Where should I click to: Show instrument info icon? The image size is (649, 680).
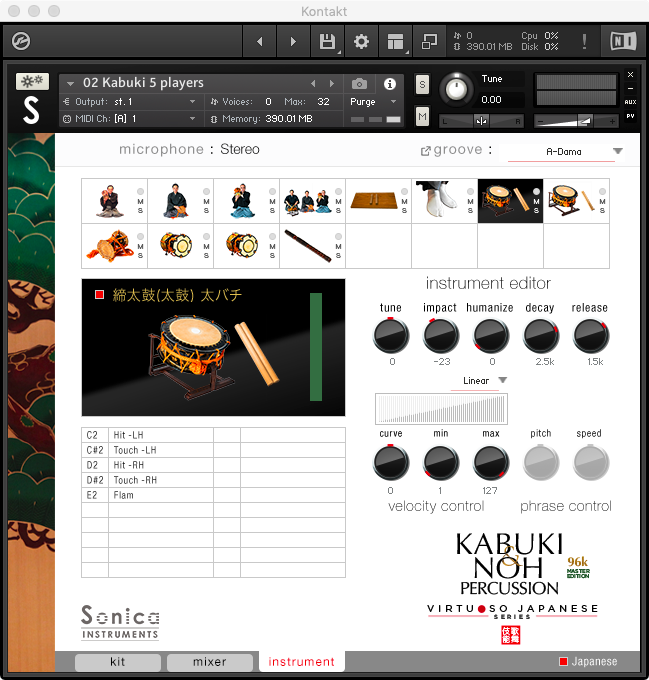click(390, 84)
